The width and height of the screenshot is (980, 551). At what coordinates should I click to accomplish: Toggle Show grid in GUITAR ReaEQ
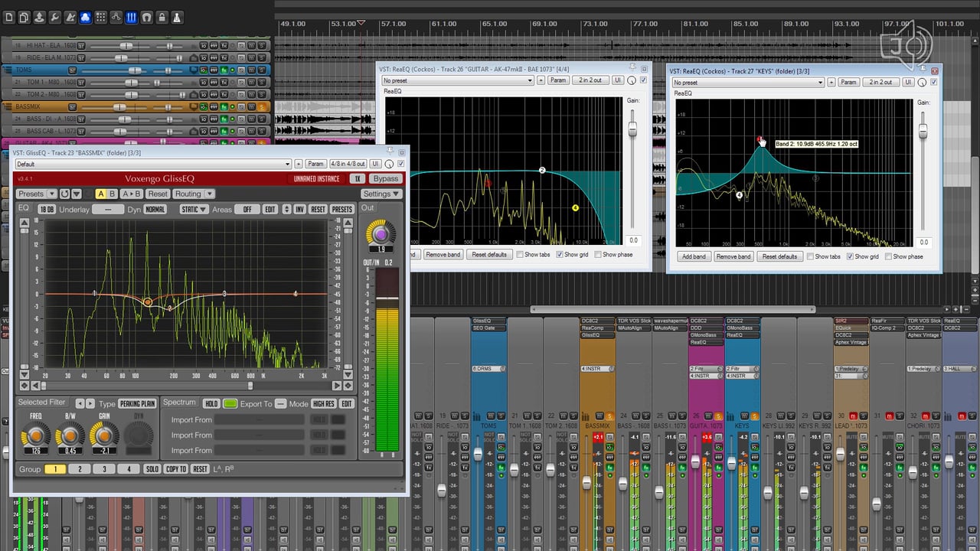point(560,254)
